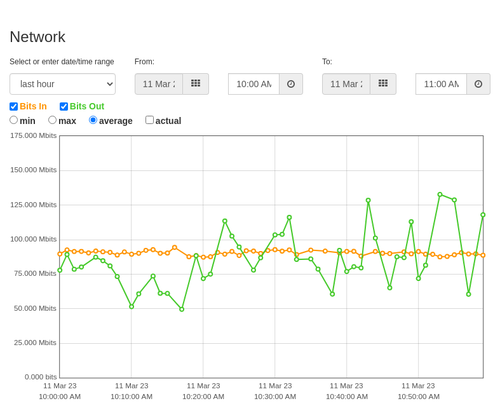The width and height of the screenshot is (500, 403).
Task: Click the 10:00:00 AM time axis label
Action: pyautogui.click(x=60, y=397)
